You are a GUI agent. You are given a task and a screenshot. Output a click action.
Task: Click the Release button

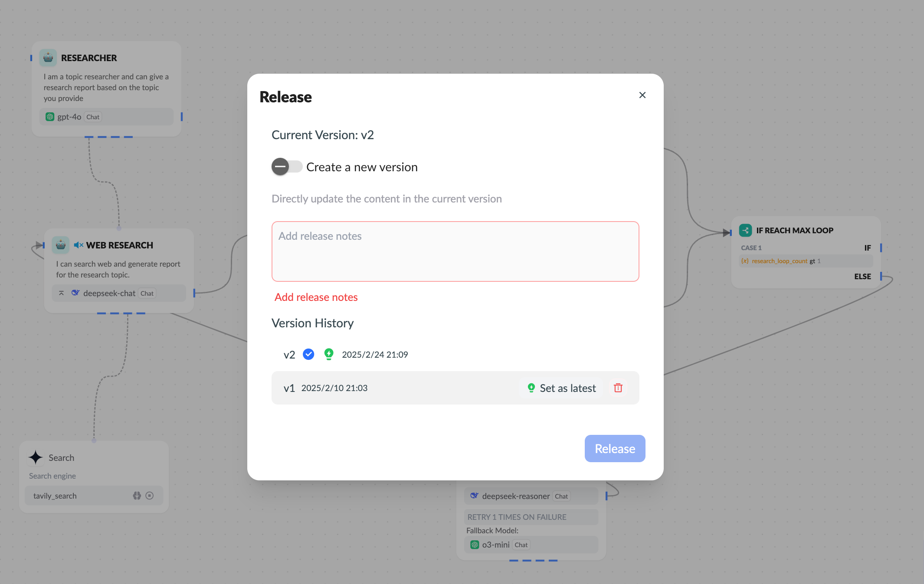(x=615, y=448)
